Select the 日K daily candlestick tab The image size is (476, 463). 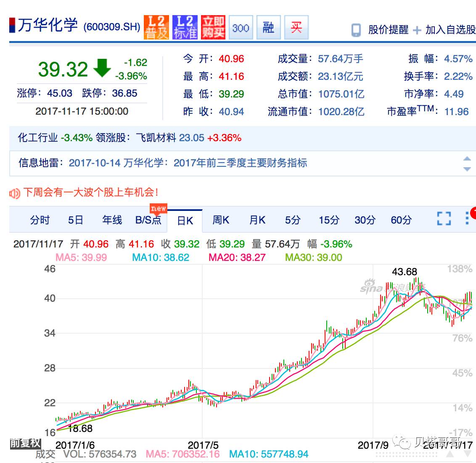(185, 221)
